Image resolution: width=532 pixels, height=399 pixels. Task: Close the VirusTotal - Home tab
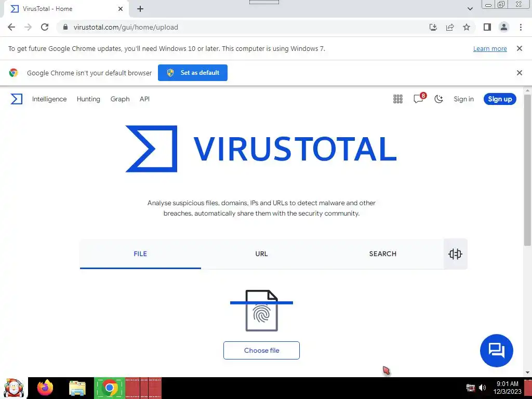point(121,9)
